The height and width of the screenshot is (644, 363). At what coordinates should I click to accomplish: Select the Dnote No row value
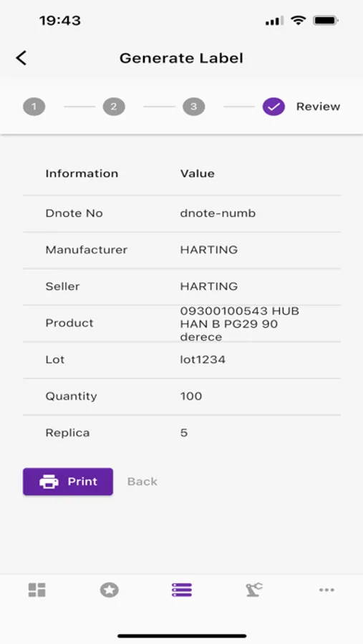(218, 213)
